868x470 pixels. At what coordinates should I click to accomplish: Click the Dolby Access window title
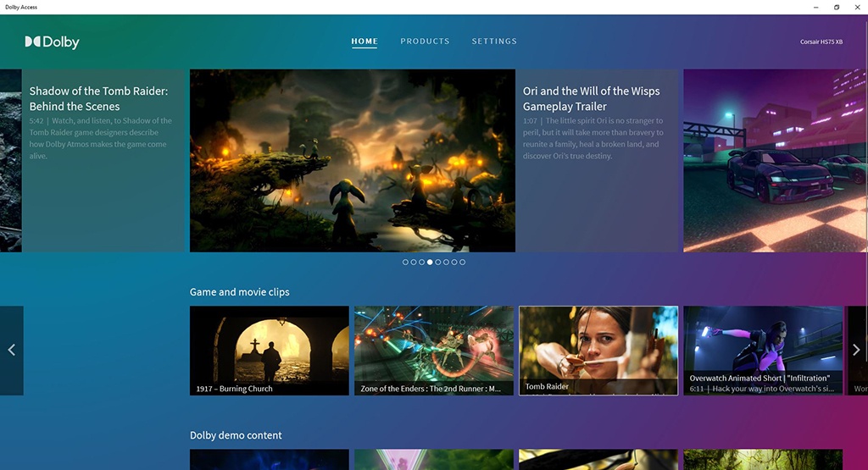21,7
